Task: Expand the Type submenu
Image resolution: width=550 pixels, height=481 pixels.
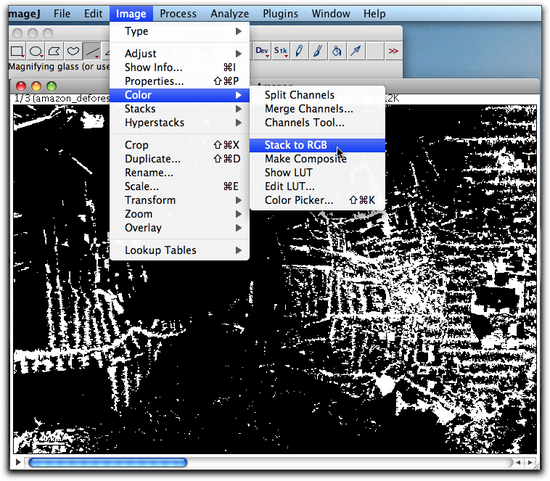Action: coord(180,31)
